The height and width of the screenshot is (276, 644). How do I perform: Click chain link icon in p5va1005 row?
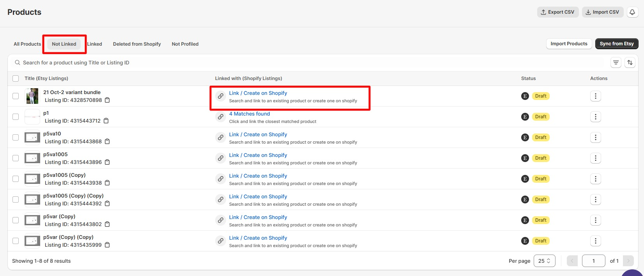coord(221,158)
